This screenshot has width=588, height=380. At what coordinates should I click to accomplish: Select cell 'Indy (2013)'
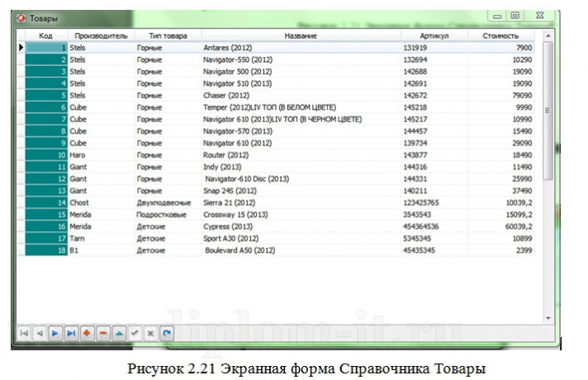pos(301,167)
